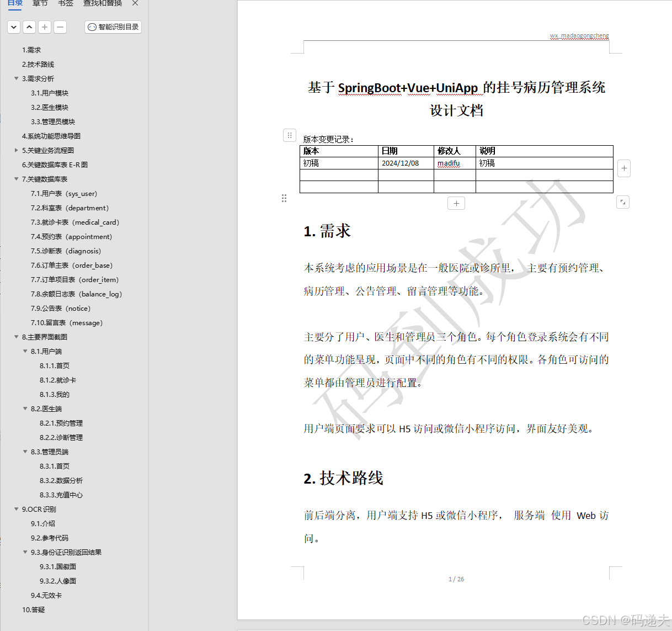672x631 pixels.
Task: Expand the 5.关键业务流程图 outline node
Action: (x=17, y=150)
